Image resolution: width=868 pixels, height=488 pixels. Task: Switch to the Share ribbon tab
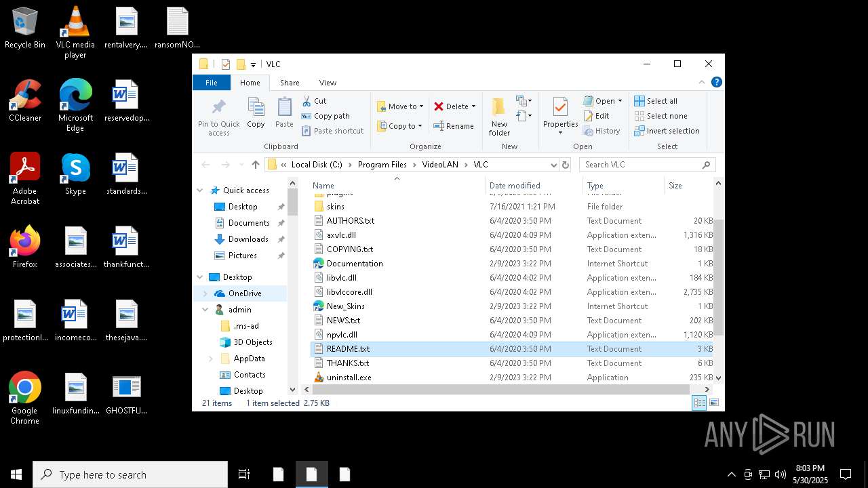290,83
